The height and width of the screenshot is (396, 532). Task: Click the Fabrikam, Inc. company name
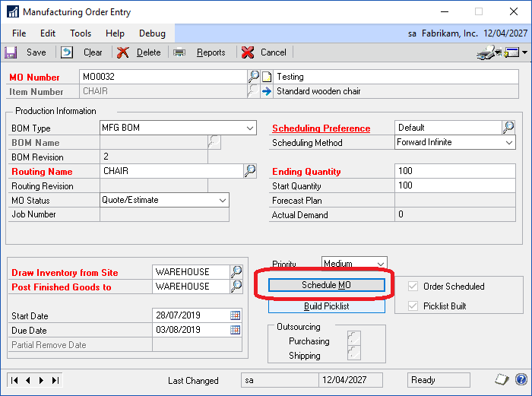click(x=450, y=33)
